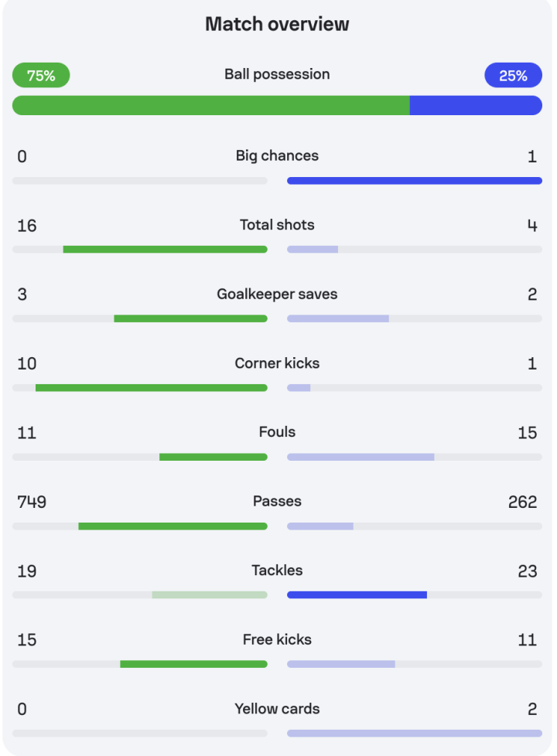Select the Fouls stat label
Viewport: 557px width, 756px height.
pos(277,432)
